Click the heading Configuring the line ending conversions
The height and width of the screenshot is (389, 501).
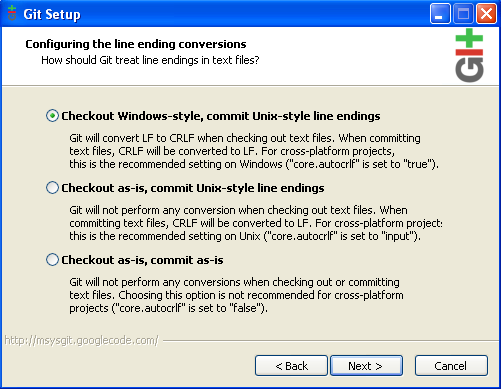click(136, 44)
